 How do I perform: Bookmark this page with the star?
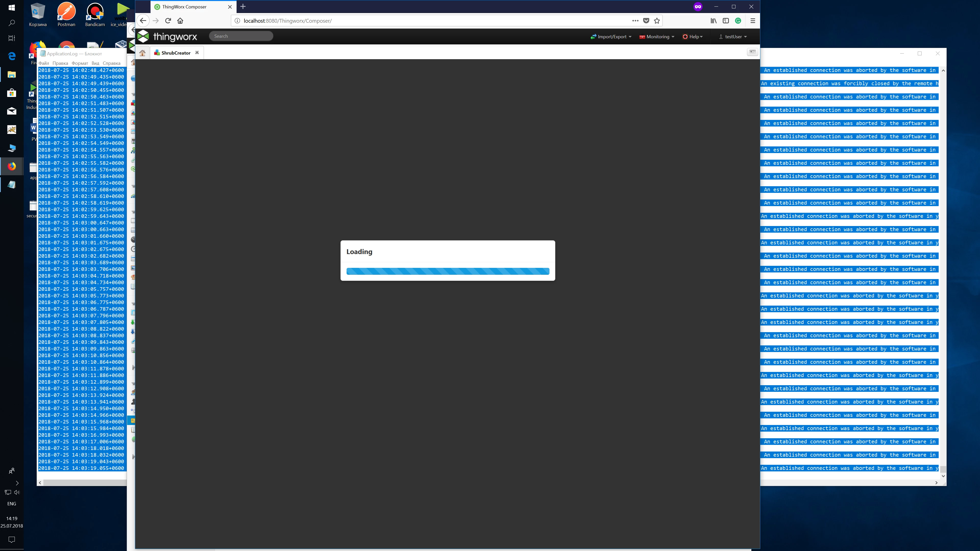tap(657, 20)
